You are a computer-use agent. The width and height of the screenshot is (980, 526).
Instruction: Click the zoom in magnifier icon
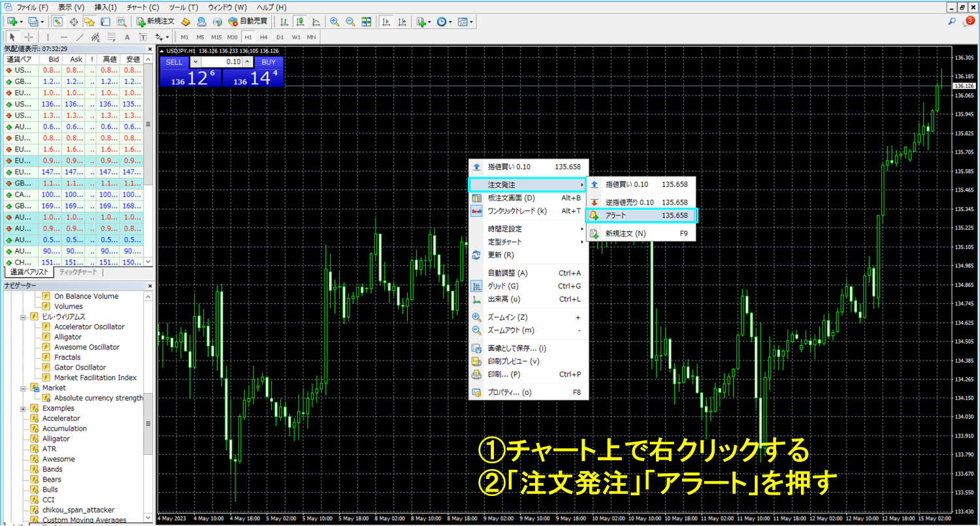point(335,22)
